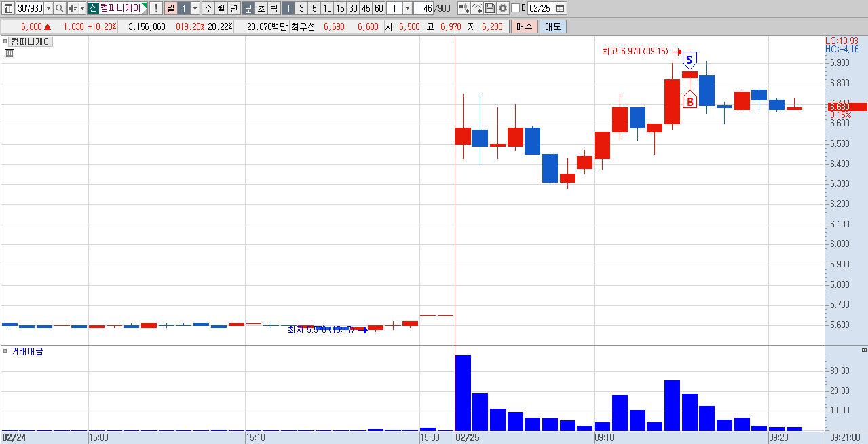The image size is (868, 444).
Task: Toggle the 컴퍼니케이 price panel square marker
Action: (5, 41)
